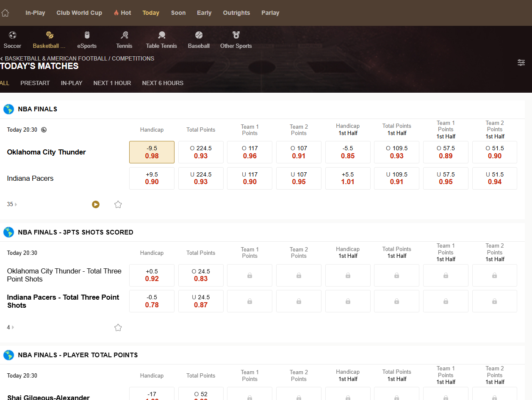
Task: Open the Parlay menu item
Action: point(270,13)
